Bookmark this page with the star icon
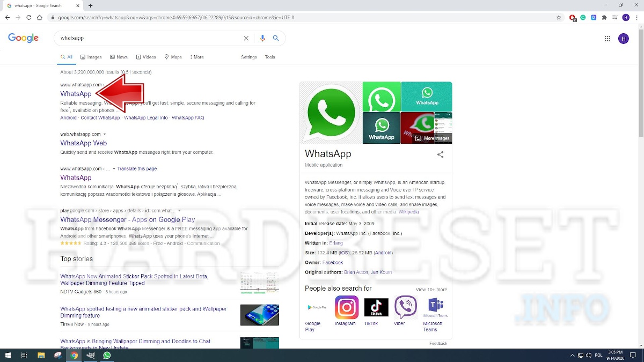Screen dimensions: 644x362 point(559,17)
